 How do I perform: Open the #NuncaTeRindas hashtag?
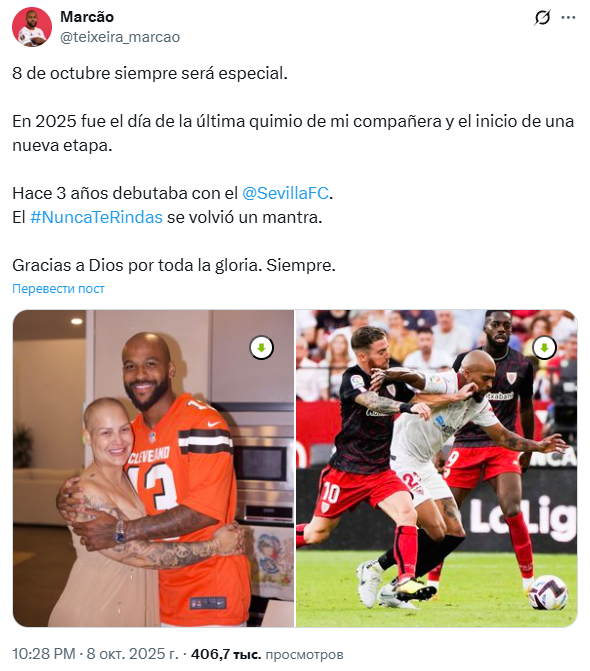pyautogui.click(x=96, y=217)
